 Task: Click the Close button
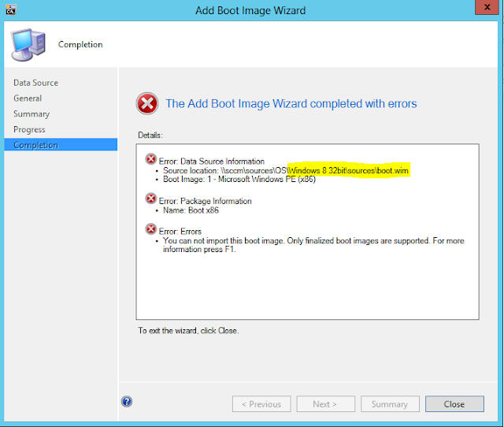[x=454, y=404]
